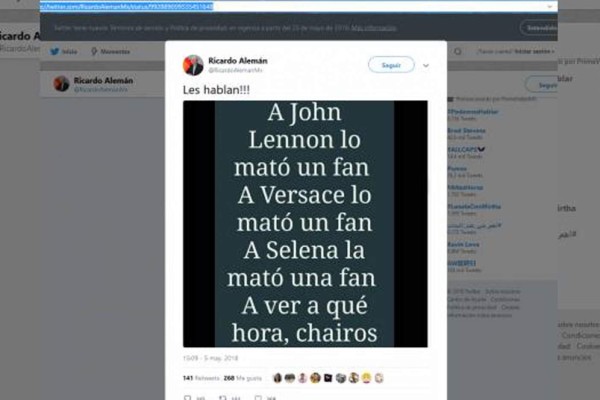Follow Ricardo Alemán with Seguir button
Image resolution: width=600 pixels, height=400 pixels.
(391, 65)
